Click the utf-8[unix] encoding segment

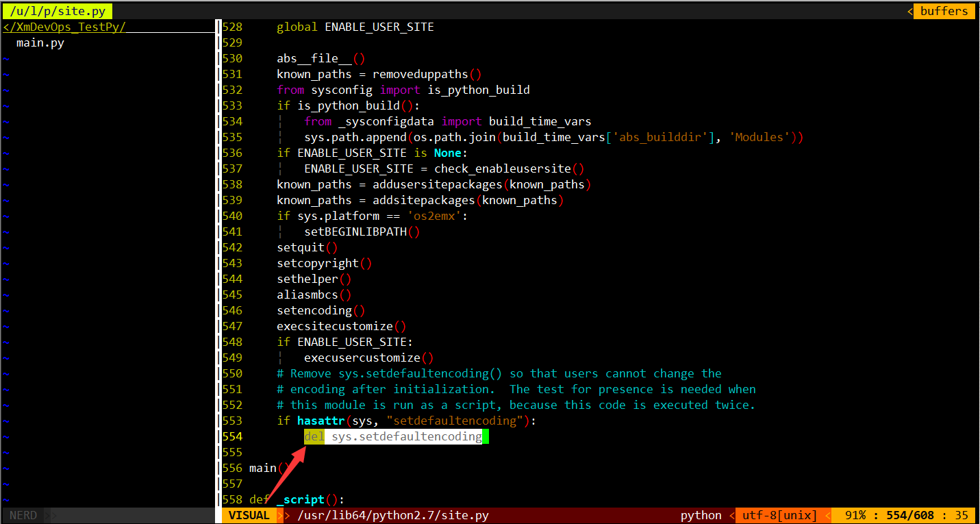coord(780,515)
